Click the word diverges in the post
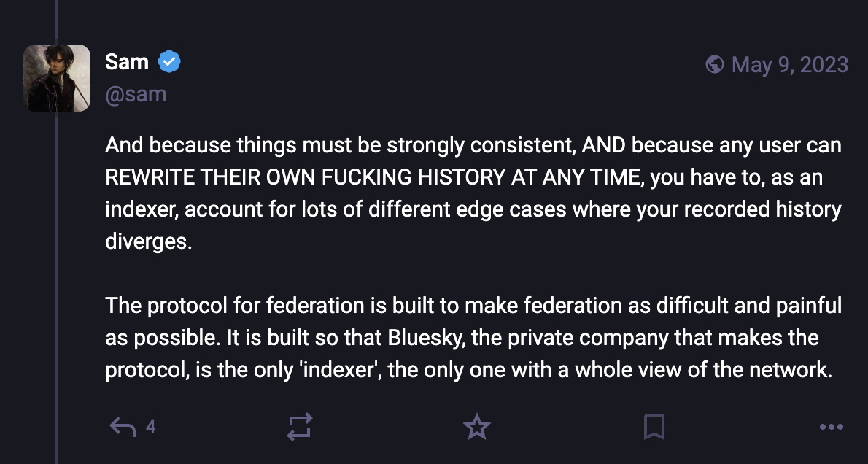This screenshot has height=464, width=868. coord(148,241)
